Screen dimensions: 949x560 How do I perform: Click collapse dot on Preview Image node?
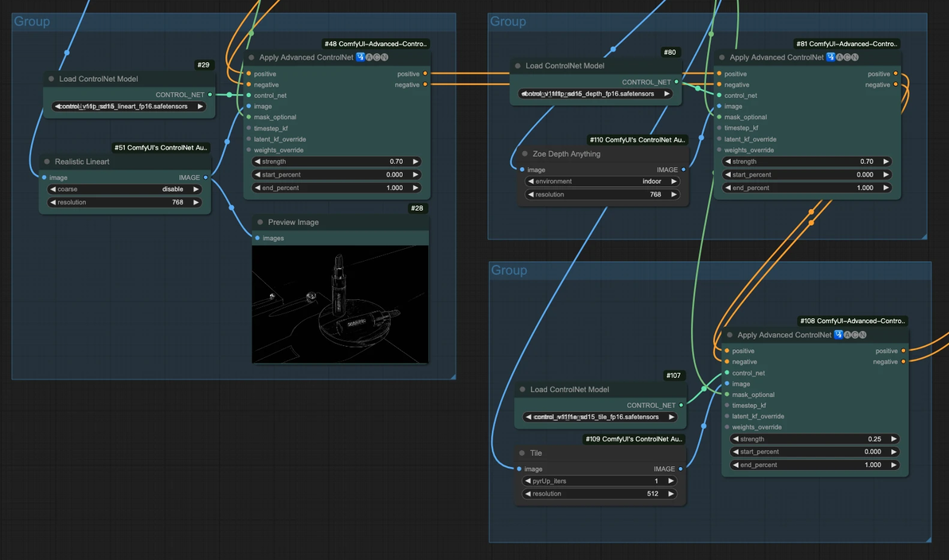pos(260,222)
